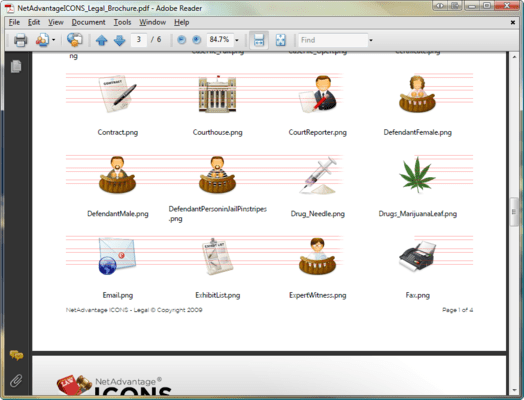Click the DefendantMale icon image
The image size is (524, 400).
coord(117,175)
